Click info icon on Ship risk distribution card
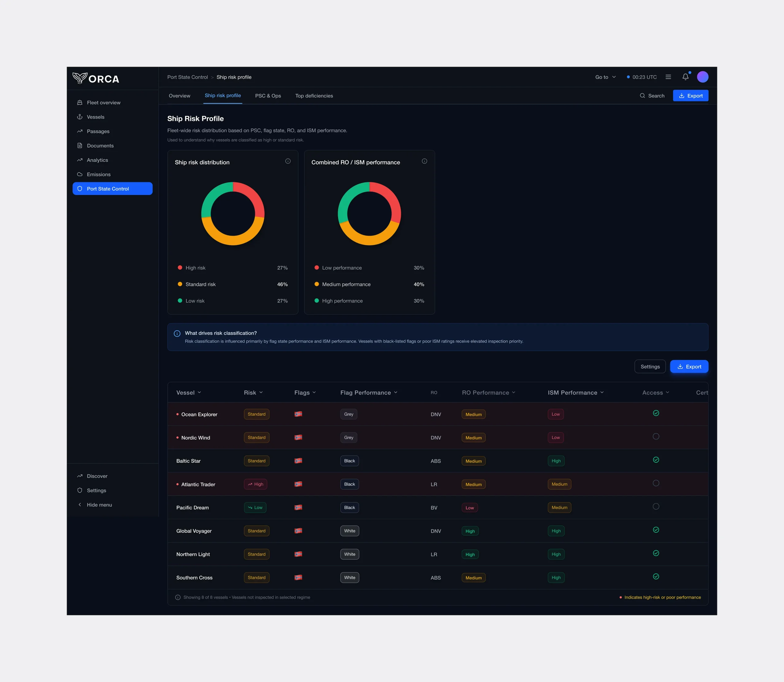This screenshot has width=784, height=682. [x=288, y=161]
